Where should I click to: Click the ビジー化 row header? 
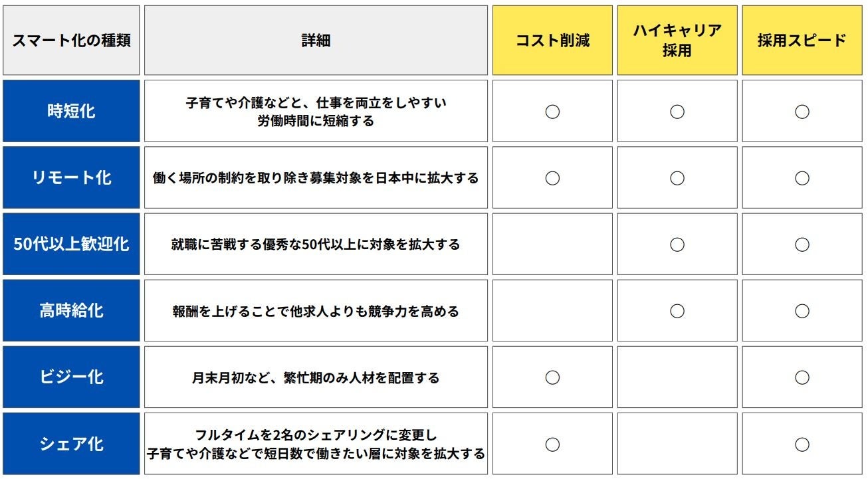[71, 377]
